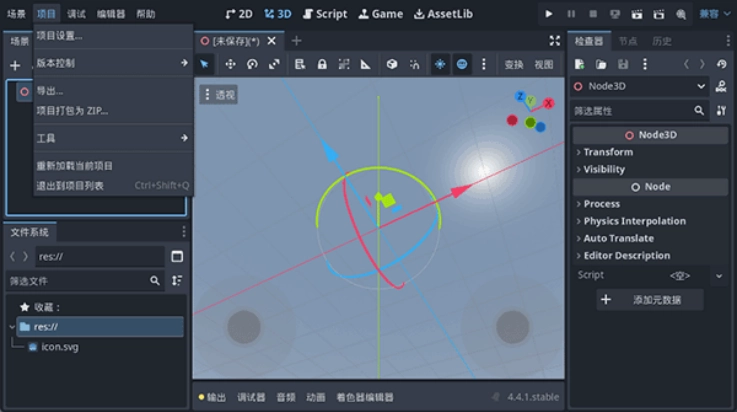Click the distraction-free mode expand icon
The image size is (737, 412).
point(555,41)
